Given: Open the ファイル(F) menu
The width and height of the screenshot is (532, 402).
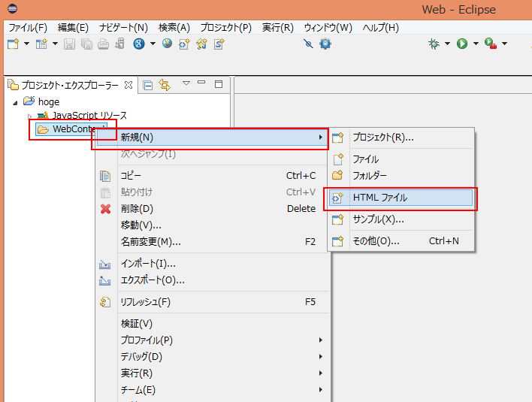Looking at the screenshot, I should (28, 28).
